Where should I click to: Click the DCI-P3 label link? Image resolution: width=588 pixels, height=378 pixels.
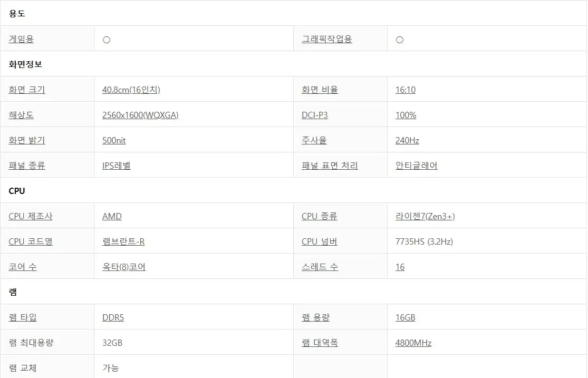coord(315,115)
